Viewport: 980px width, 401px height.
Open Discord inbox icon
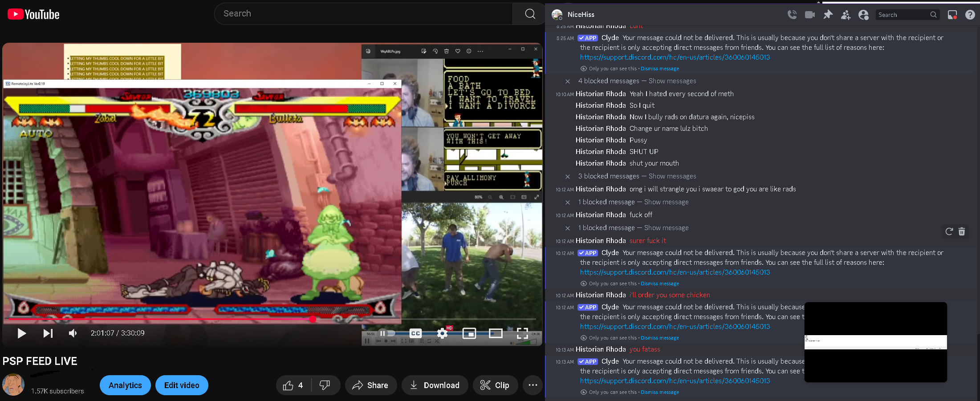click(x=952, y=15)
